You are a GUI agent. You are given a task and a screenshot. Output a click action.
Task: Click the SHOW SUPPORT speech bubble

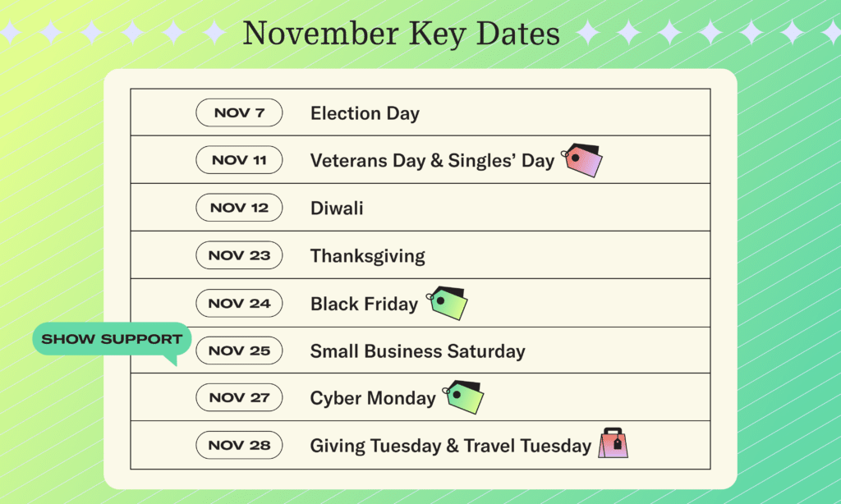[x=112, y=339]
